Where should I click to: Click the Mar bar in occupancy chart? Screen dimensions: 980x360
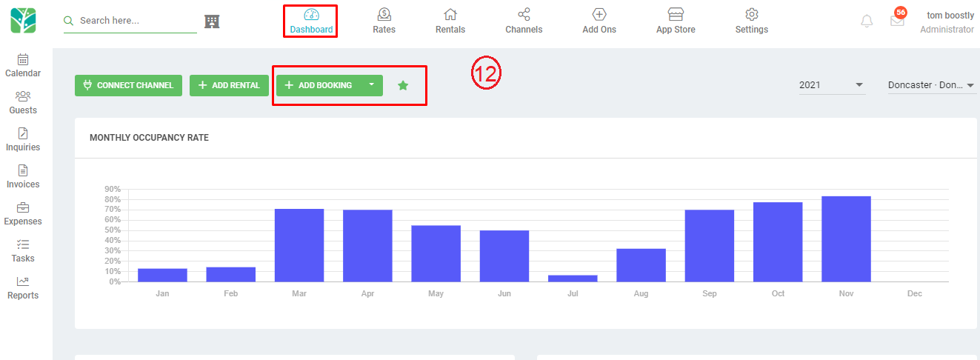[x=299, y=245]
